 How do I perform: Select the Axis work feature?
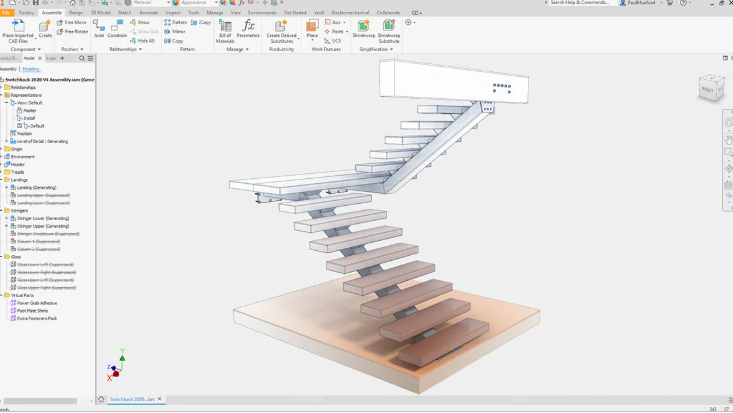[333, 22]
